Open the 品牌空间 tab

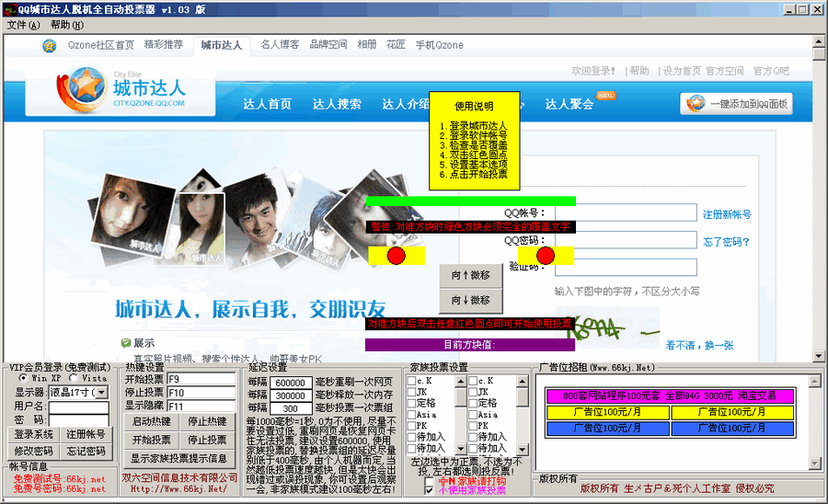(328, 45)
